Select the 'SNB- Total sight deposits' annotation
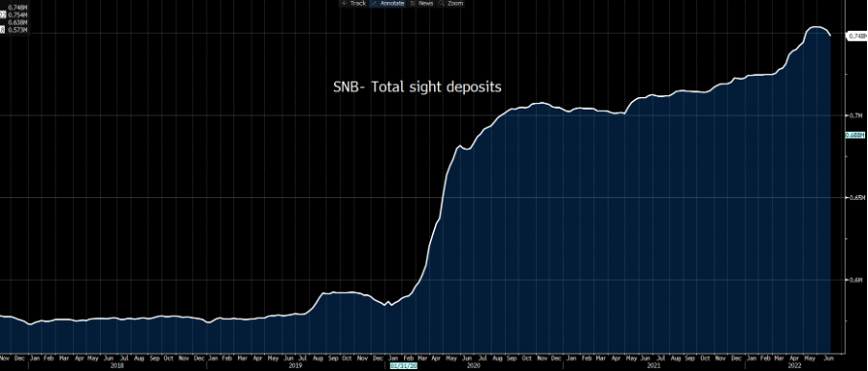868x371 pixels. point(418,87)
